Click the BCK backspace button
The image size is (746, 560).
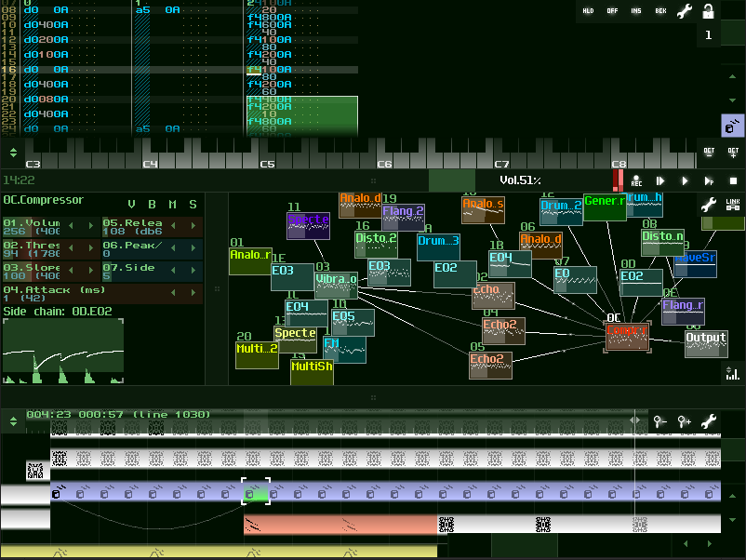click(x=660, y=11)
